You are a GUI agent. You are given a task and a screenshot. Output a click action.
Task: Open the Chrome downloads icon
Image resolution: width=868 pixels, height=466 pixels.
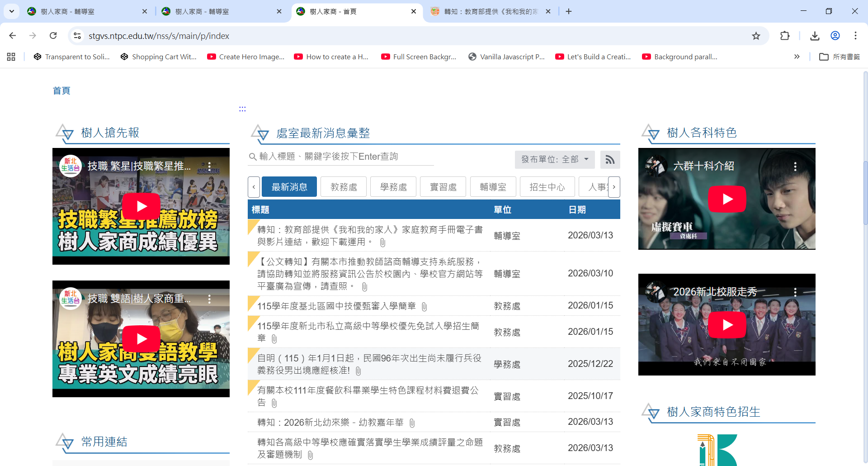coord(815,36)
